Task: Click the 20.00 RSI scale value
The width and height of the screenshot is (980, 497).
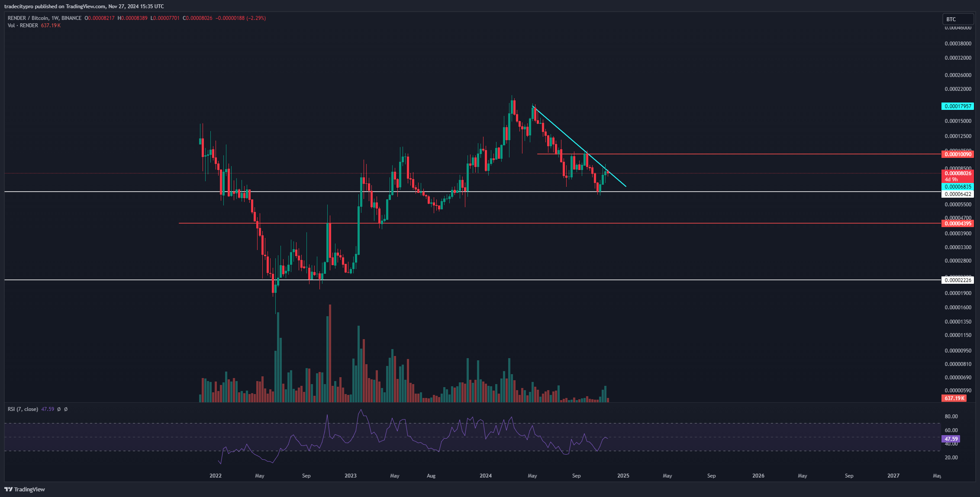Action: 951,458
